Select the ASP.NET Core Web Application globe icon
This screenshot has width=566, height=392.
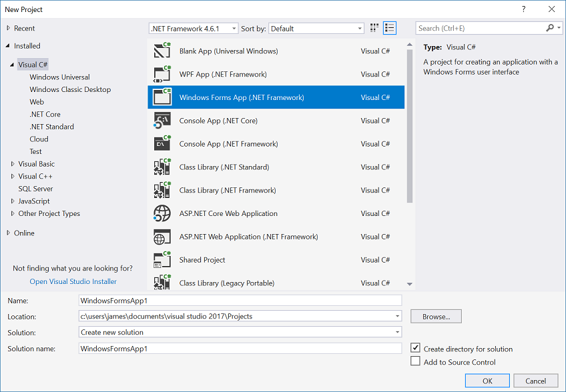162,213
